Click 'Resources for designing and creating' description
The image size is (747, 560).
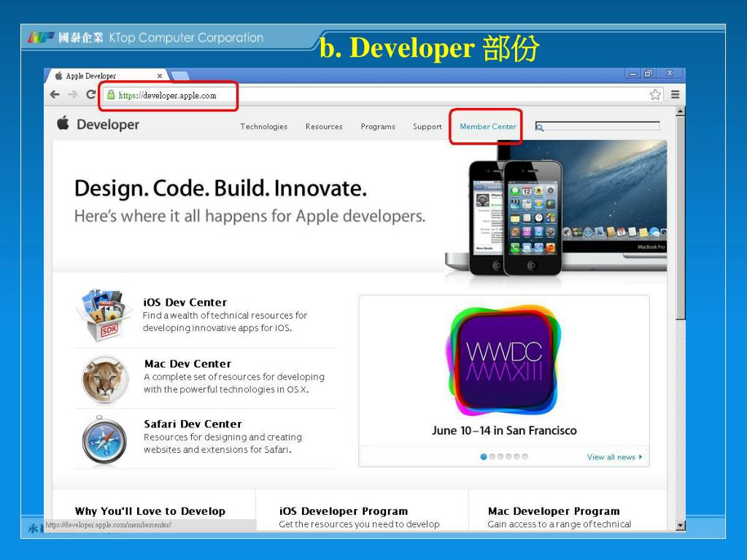click(222, 443)
